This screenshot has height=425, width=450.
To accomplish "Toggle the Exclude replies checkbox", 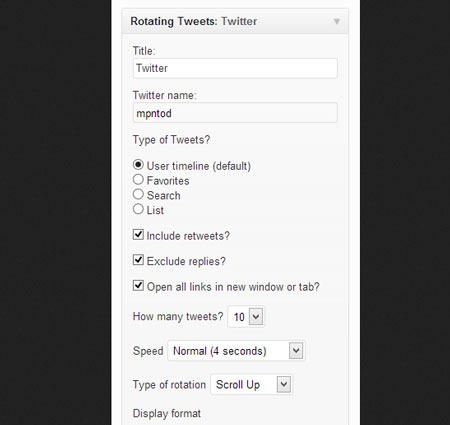I will pyautogui.click(x=138, y=260).
